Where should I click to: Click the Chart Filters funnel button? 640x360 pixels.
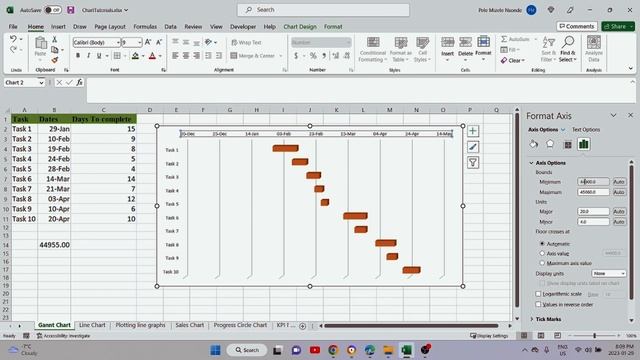pos(473,163)
